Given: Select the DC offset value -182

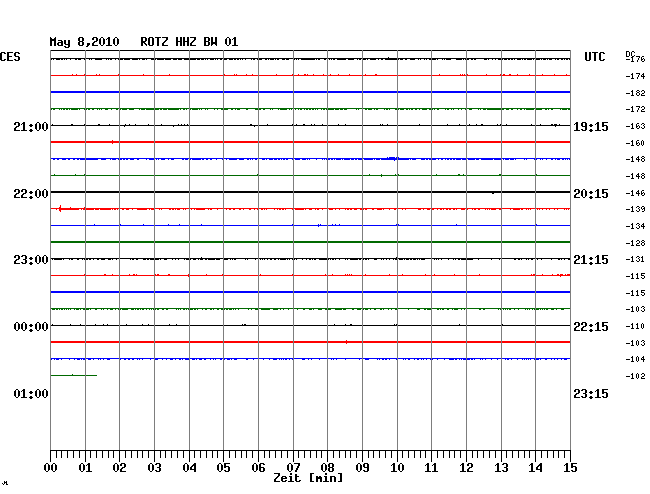Looking at the screenshot, I should tap(635, 93).
